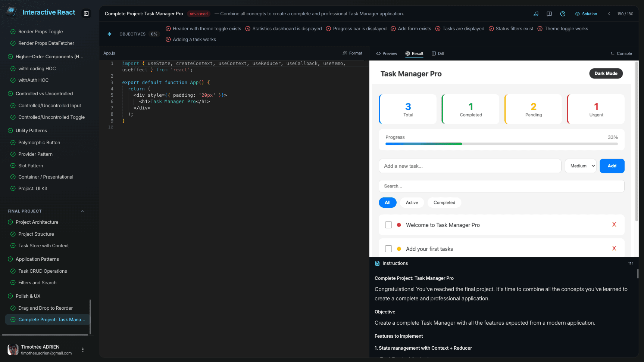Click the Add button in the preview
644x362 pixels.
point(612,165)
